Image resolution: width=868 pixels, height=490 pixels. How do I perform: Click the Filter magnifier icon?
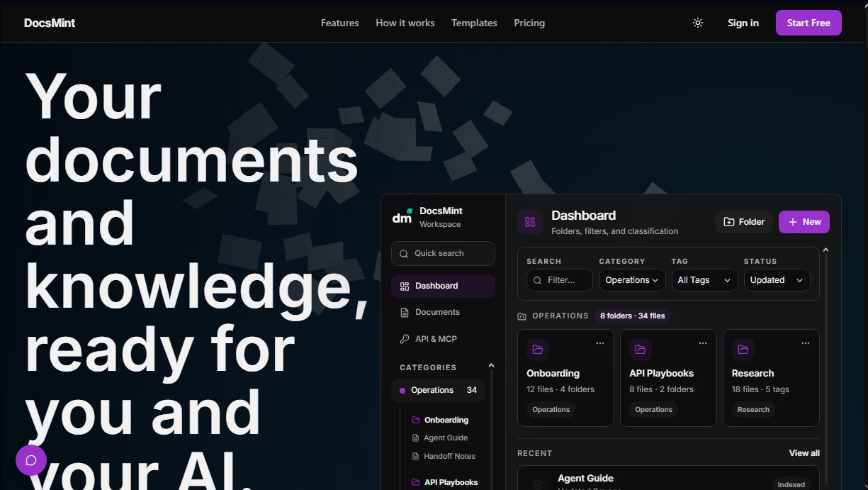[538, 281]
